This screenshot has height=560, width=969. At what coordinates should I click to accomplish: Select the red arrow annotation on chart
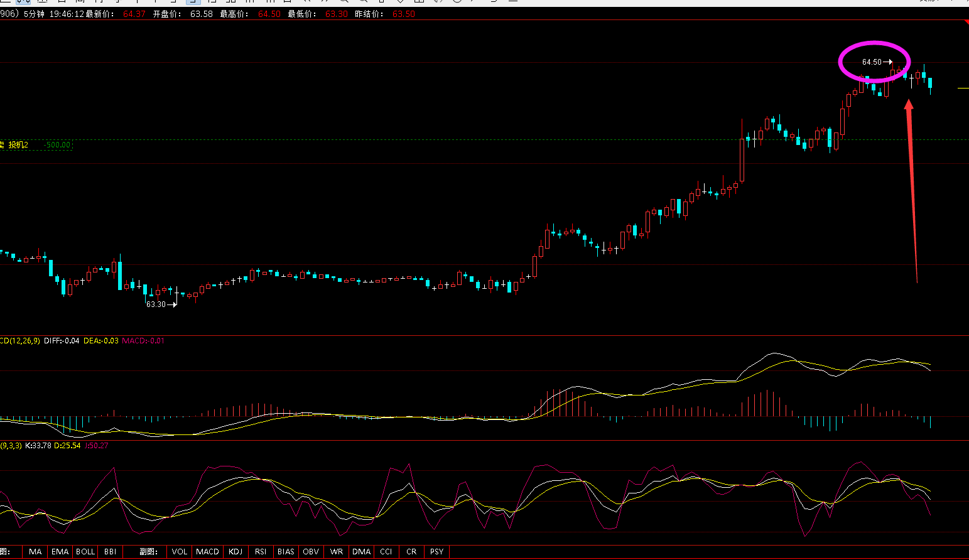pyautogui.click(x=912, y=188)
